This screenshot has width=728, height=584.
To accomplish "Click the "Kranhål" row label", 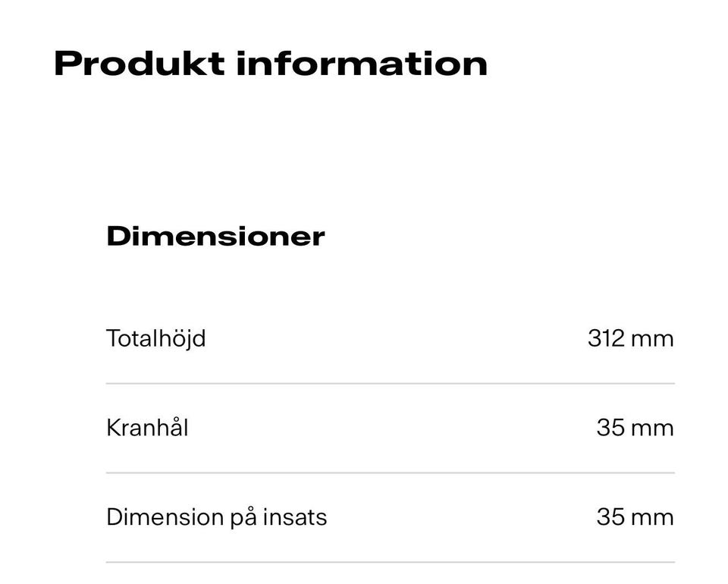I will 147,428.
